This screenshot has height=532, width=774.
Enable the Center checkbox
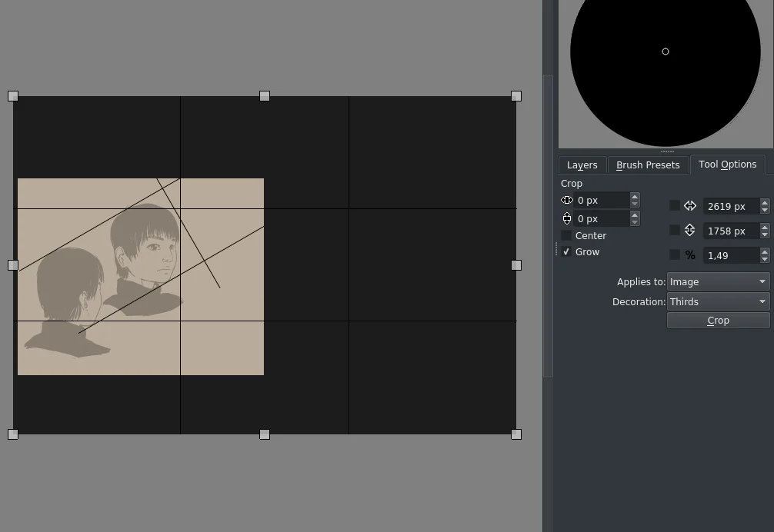567,236
